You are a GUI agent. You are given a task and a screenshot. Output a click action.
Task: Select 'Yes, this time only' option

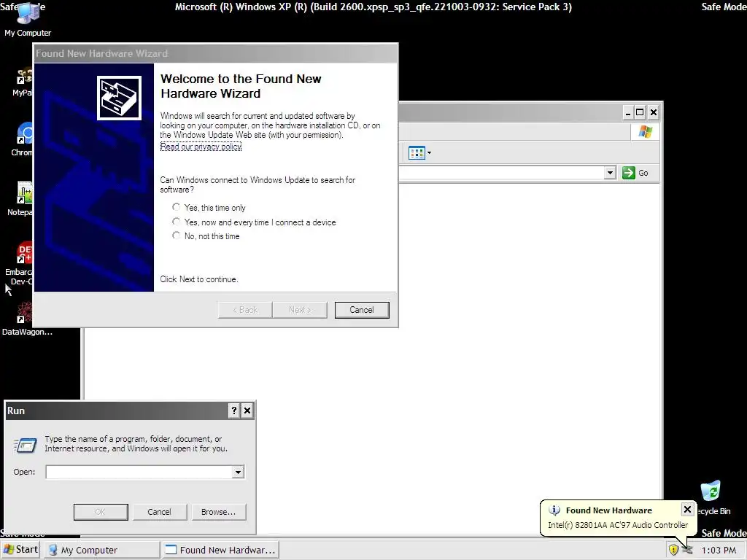[x=177, y=207]
